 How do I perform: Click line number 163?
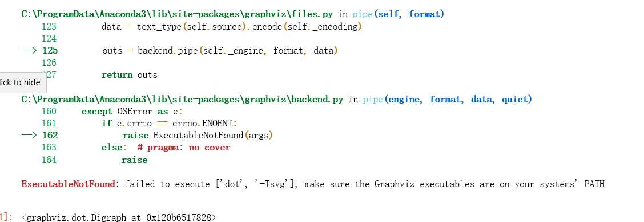(49, 148)
